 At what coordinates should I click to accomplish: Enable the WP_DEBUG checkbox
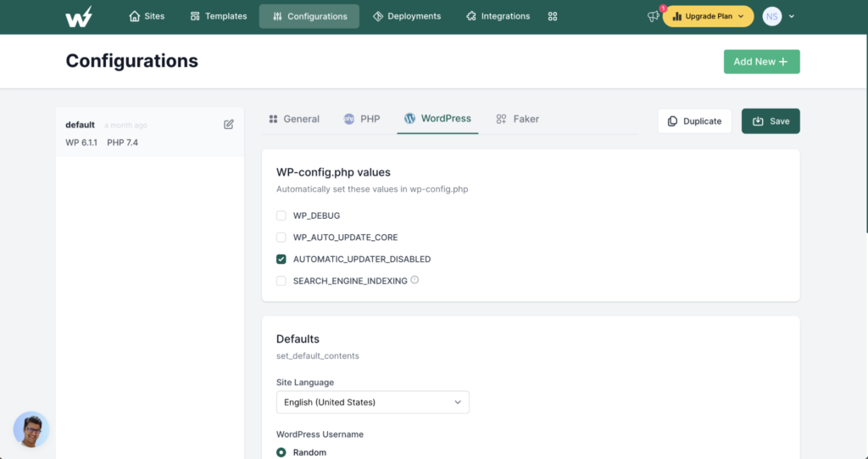click(281, 216)
